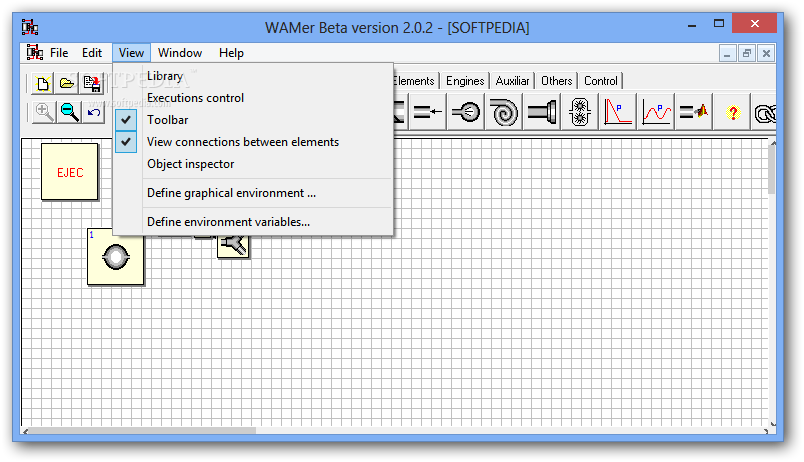The width and height of the screenshot is (804, 462).
Task: Click the zoom in magnifier icon
Action: [x=44, y=112]
